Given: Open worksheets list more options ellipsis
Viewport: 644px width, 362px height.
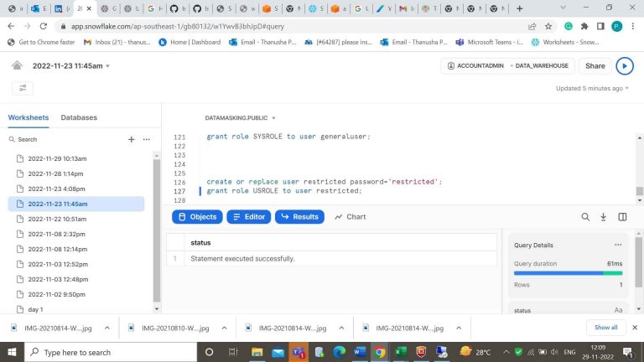Looking at the screenshot, I should [x=146, y=139].
